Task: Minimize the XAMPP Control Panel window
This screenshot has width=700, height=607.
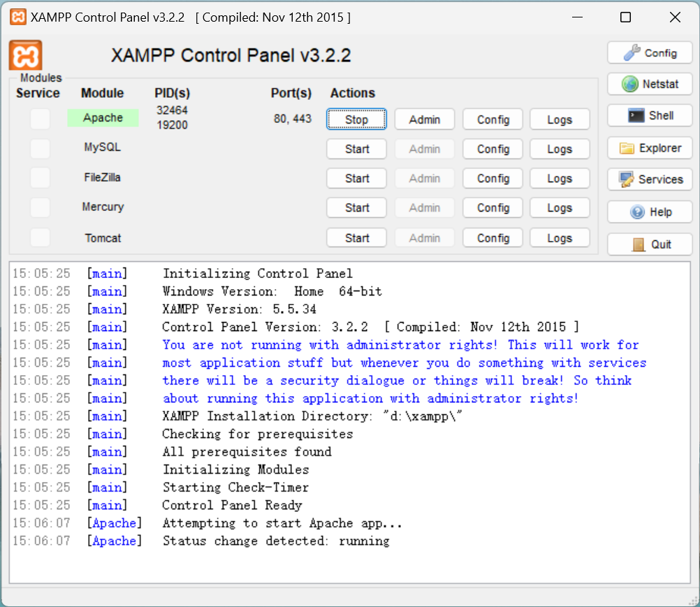Action: (x=577, y=17)
